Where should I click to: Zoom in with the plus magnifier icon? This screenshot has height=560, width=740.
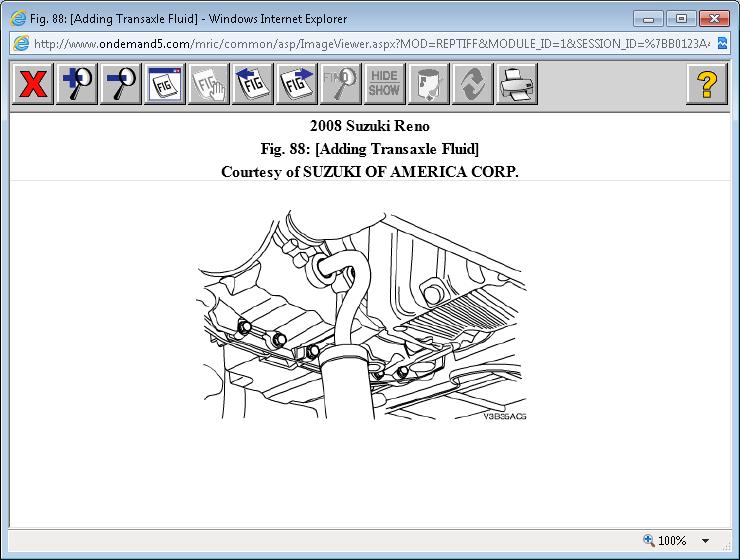[77, 84]
